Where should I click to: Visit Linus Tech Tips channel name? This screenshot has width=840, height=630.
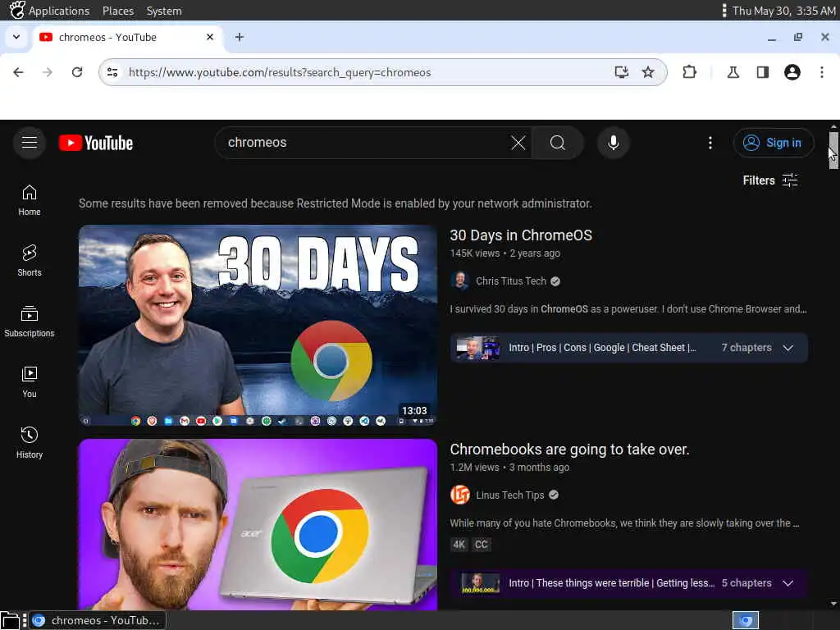coord(510,495)
